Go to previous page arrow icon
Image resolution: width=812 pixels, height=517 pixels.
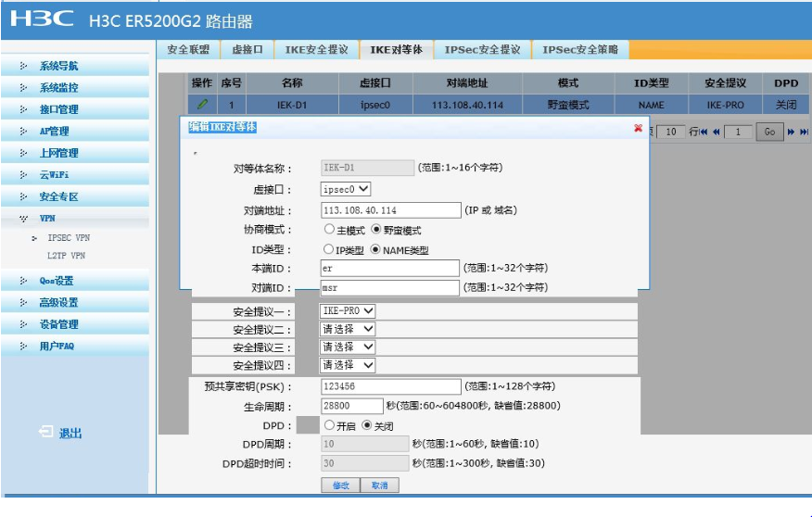click(717, 132)
